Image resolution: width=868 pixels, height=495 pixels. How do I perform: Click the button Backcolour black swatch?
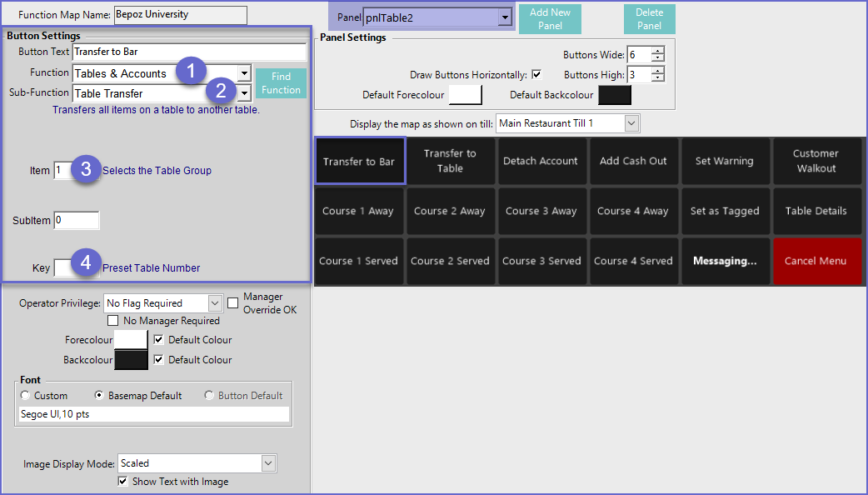[131, 360]
